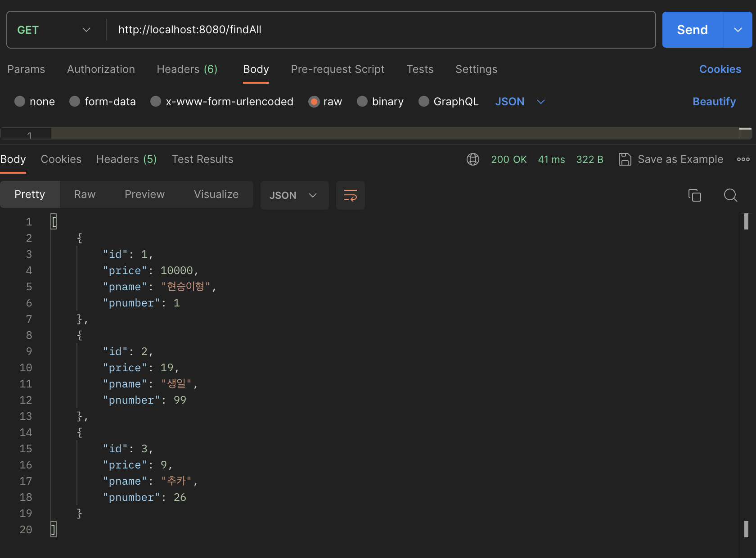Viewport: 756px width, 558px height.
Task: Open the Test Results tab
Action: [202, 159]
